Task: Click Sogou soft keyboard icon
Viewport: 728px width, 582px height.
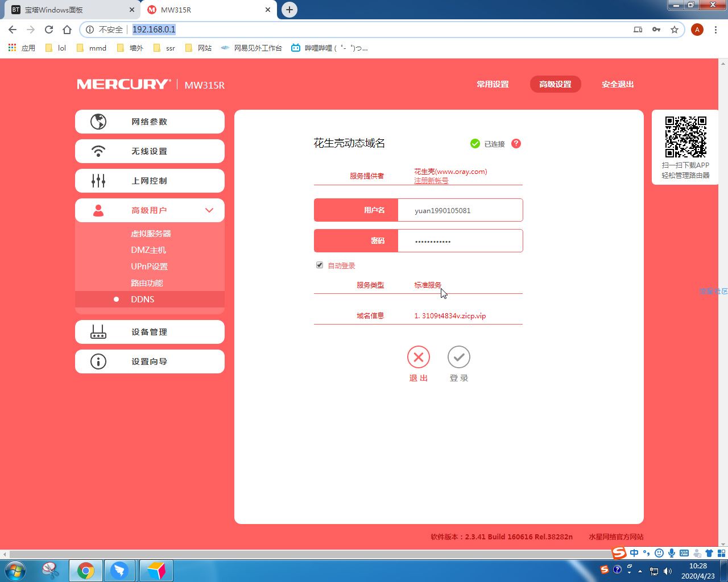Action: (x=684, y=553)
